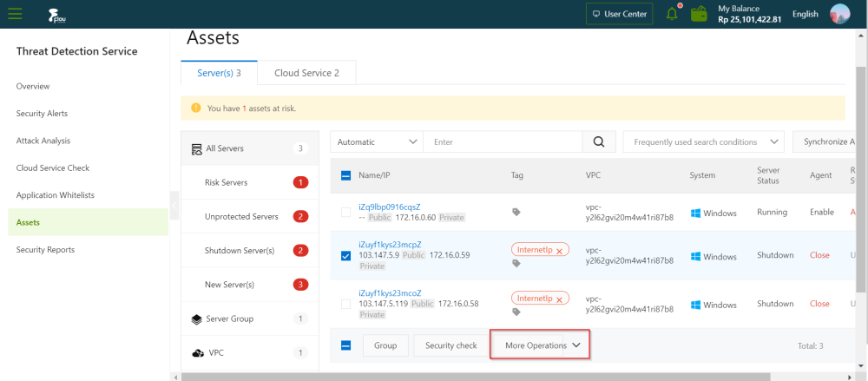Click the cloud provider logo
The height and width of the screenshot is (381, 868).
click(x=57, y=15)
